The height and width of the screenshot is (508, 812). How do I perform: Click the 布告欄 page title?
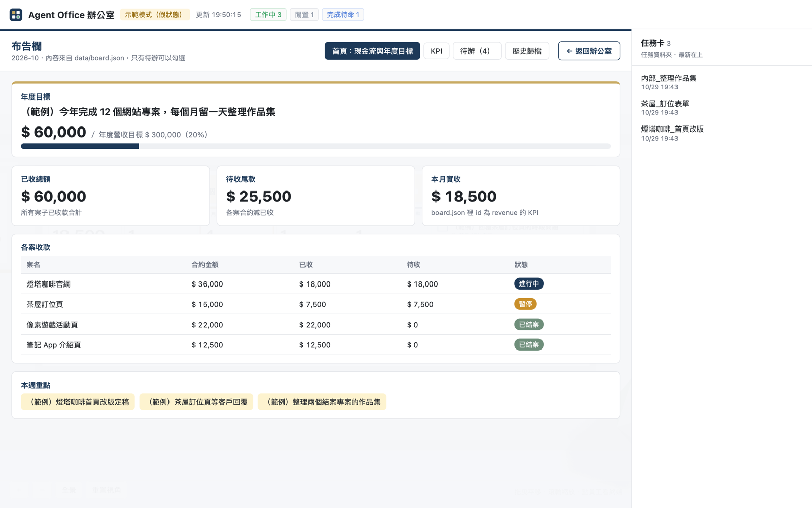[x=26, y=46]
